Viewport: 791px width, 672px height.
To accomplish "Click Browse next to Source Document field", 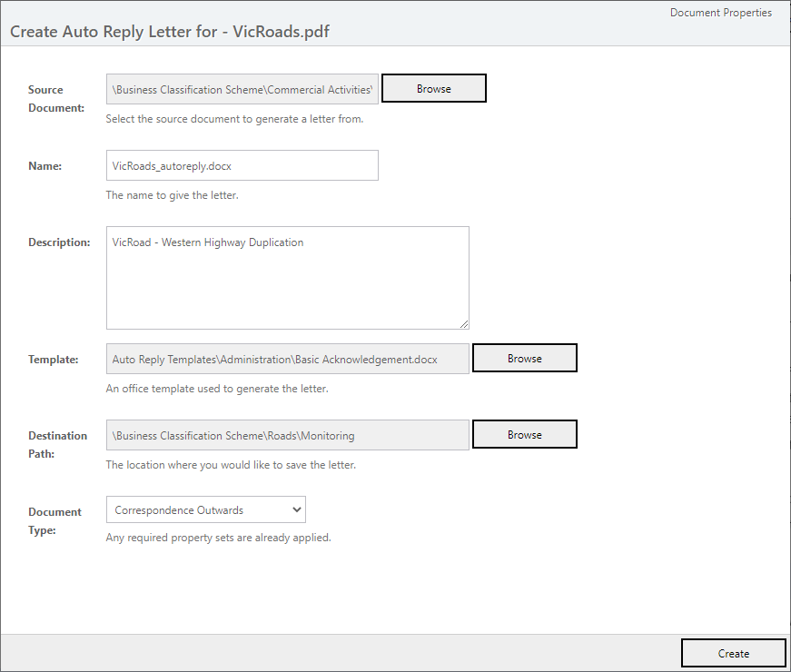I will [x=433, y=89].
